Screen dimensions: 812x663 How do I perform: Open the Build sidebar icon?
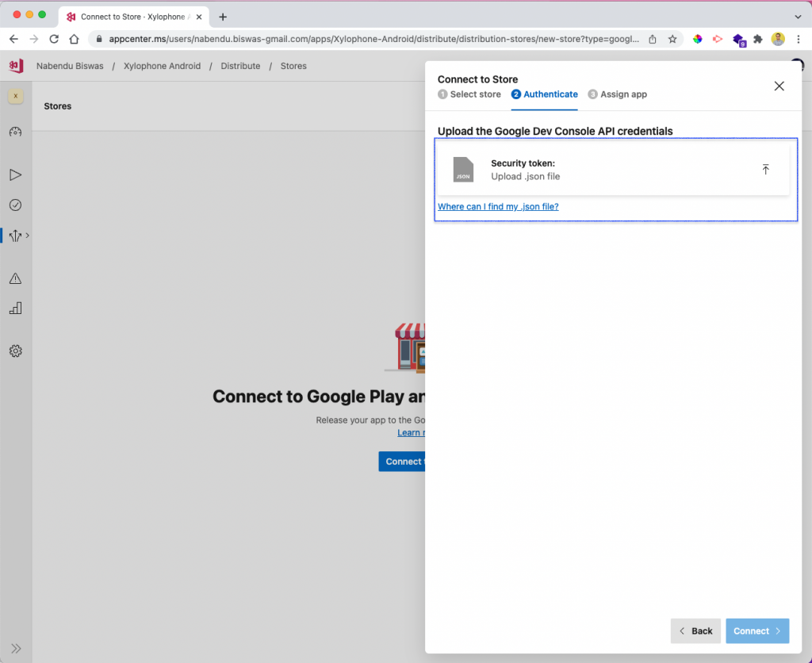pyautogui.click(x=16, y=175)
